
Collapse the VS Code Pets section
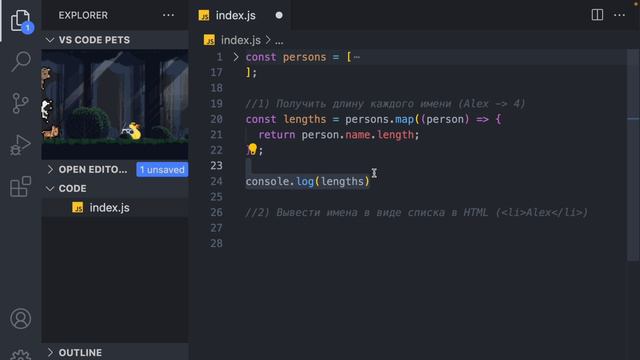(x=50, y=40)
